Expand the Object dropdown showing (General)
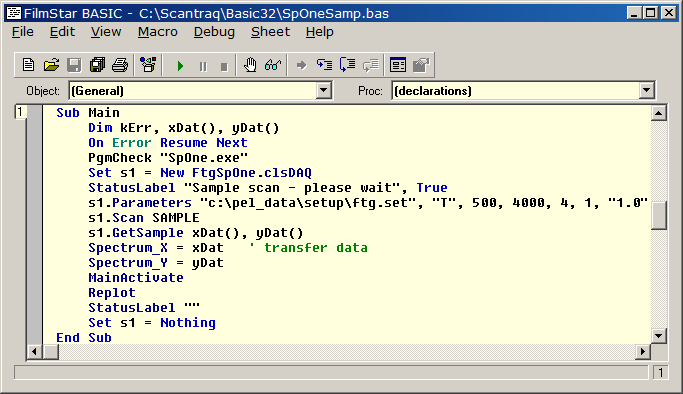Image resolution: width=683 pixels, height=394 pixels. tap(323, 91)
